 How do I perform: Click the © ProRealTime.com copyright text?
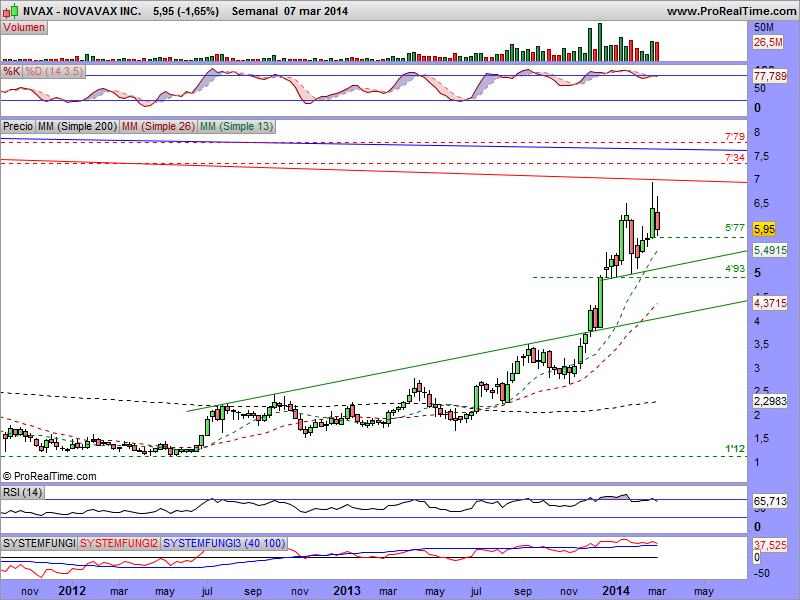(49, 476)
